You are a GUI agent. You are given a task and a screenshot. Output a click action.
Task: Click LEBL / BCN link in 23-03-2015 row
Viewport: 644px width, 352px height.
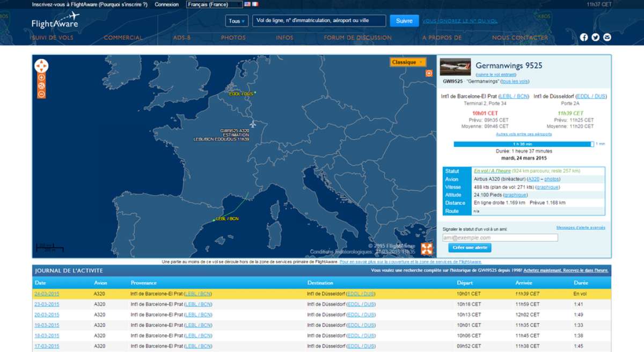click(x=198, y=304)
